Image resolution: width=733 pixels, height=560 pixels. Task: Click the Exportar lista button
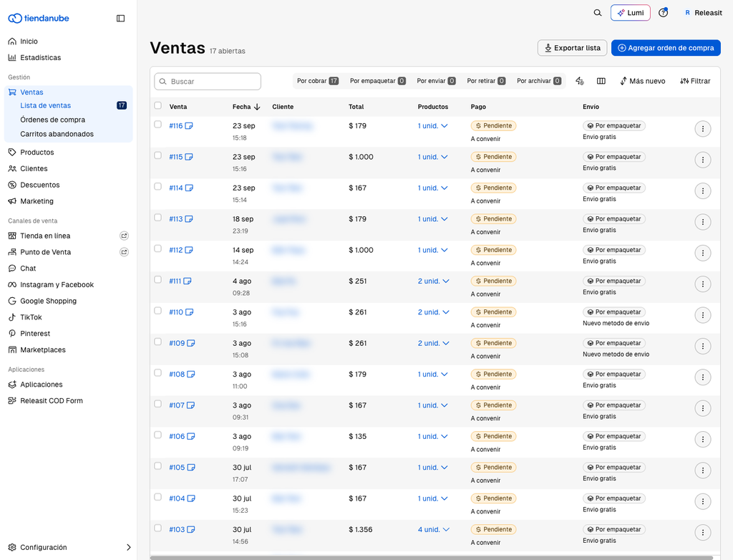tap(572, 48)
